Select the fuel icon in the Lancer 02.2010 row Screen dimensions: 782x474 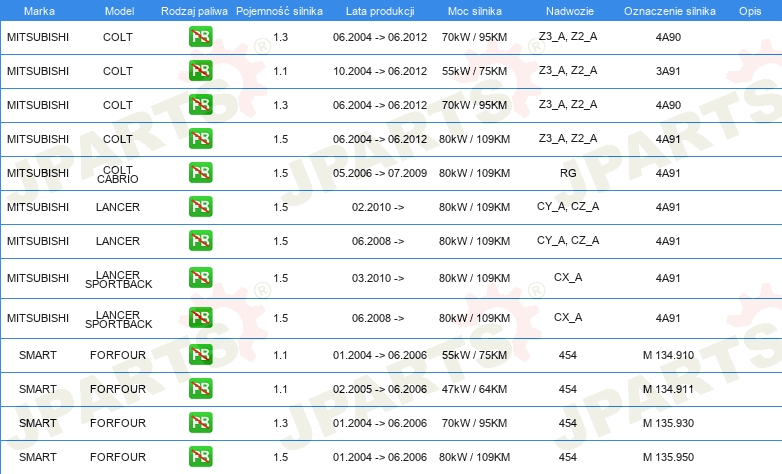200,207
